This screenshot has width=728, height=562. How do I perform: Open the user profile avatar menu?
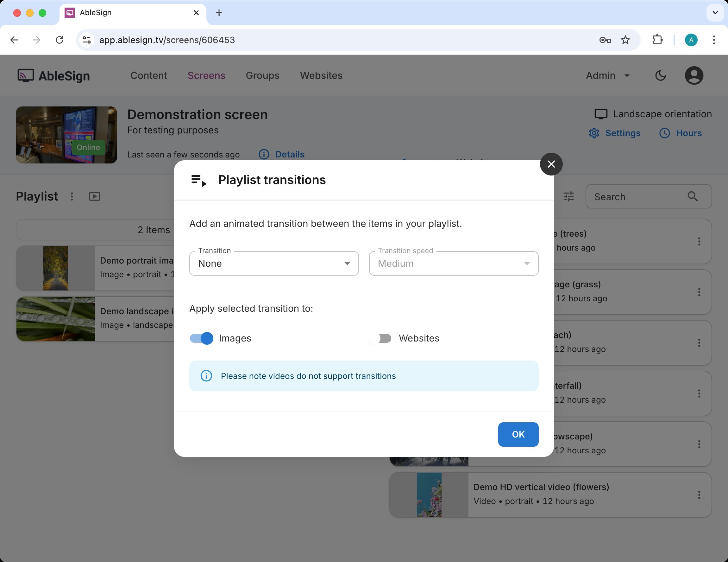[x=694, y=75]
